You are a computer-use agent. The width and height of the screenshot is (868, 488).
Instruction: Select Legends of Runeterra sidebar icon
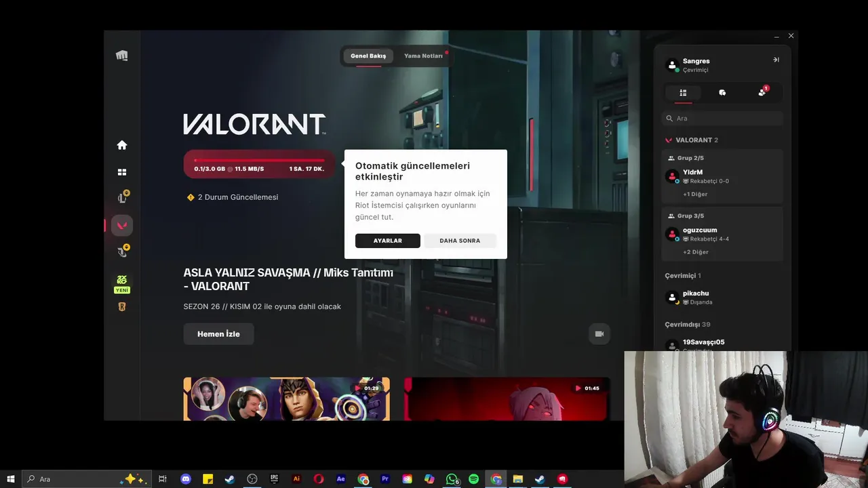122,307
